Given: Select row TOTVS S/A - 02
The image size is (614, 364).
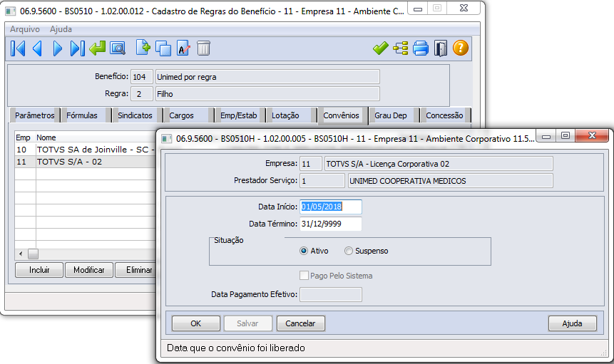Looking at the screenshot, I should (x=86, y=162).
